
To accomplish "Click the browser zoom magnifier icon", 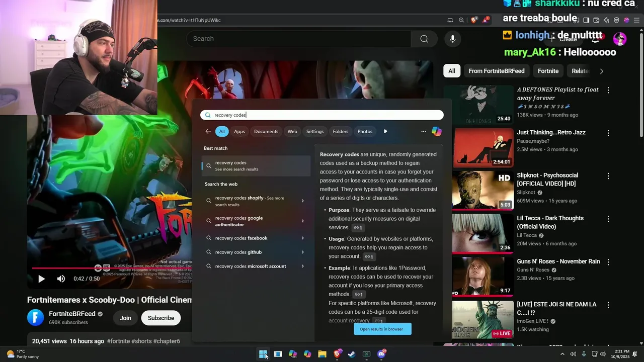I will 461,20.
